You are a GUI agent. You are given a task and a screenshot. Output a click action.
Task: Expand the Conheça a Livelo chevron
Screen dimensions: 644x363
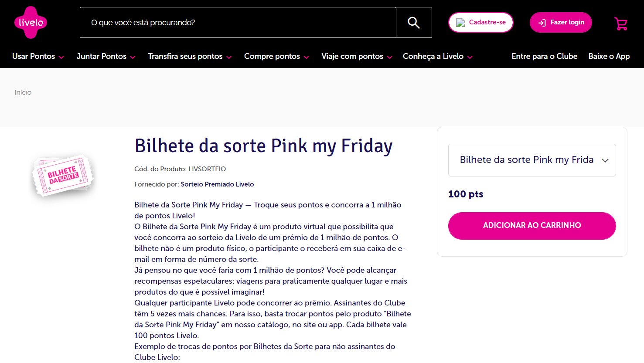click(470, 57)
